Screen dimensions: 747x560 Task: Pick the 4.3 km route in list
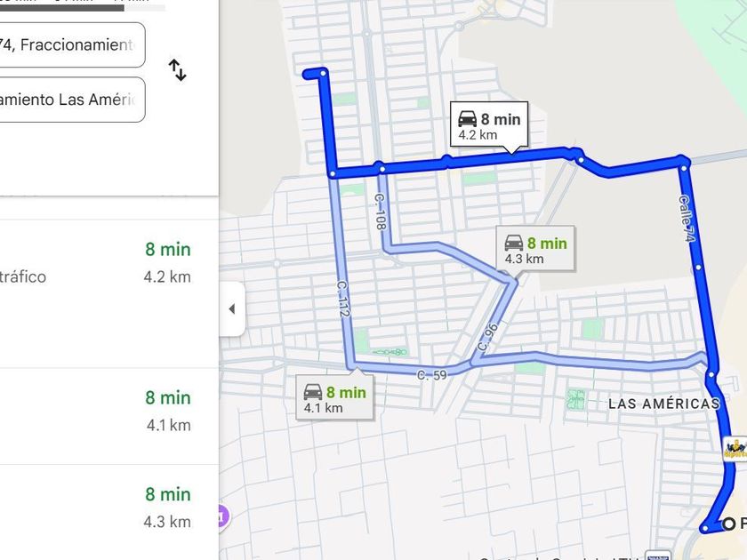click(108, 508)
